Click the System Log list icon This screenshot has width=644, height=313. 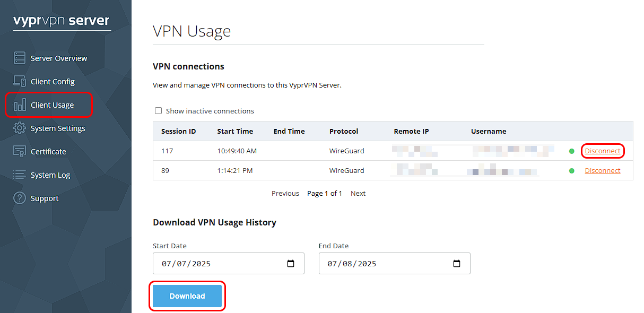[20, 175]
